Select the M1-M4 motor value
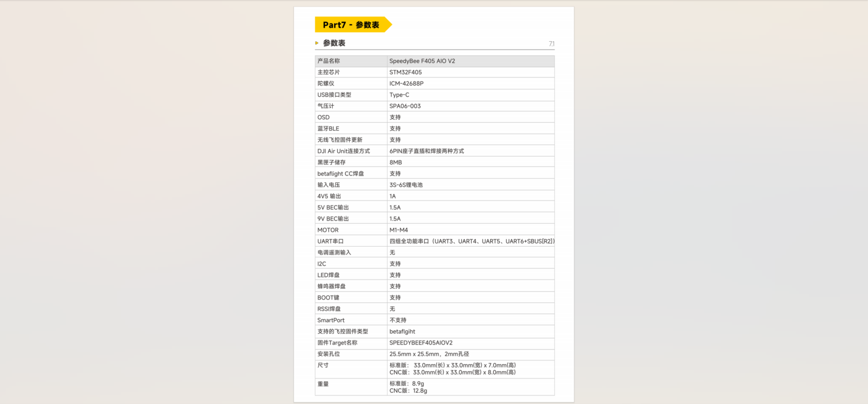This screenshot has width=868, height=404. click(x=399, y=230)
